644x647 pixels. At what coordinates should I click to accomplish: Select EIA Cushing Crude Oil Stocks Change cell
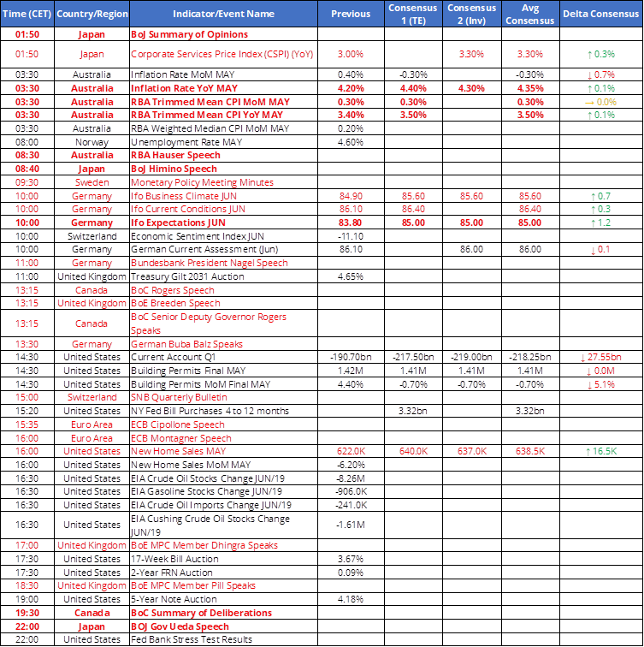(x=223, y=525)
